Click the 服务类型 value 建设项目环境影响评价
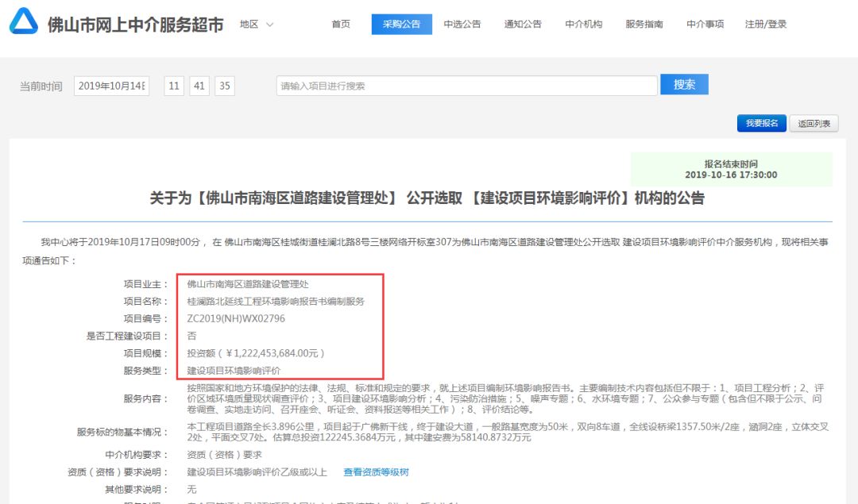The width and height of the screenshot is (858, 504). 234,371
